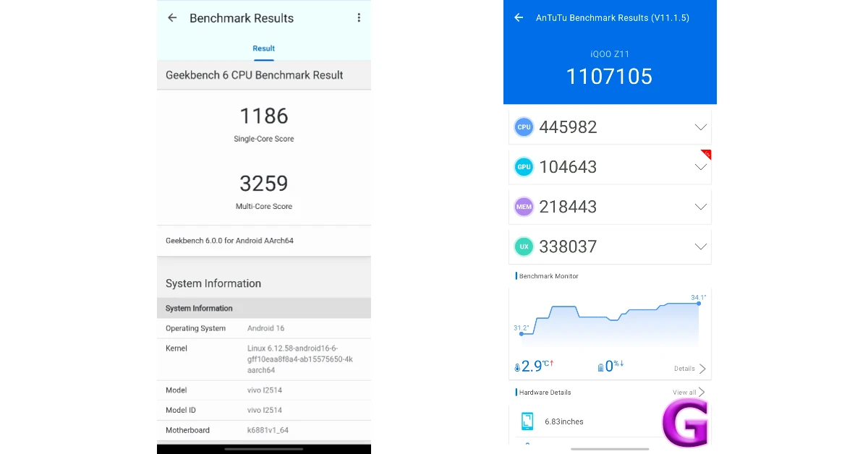The image size is (868, 454).
Task: Click the 31.2° chart start point
Action: tap(521, 334)
